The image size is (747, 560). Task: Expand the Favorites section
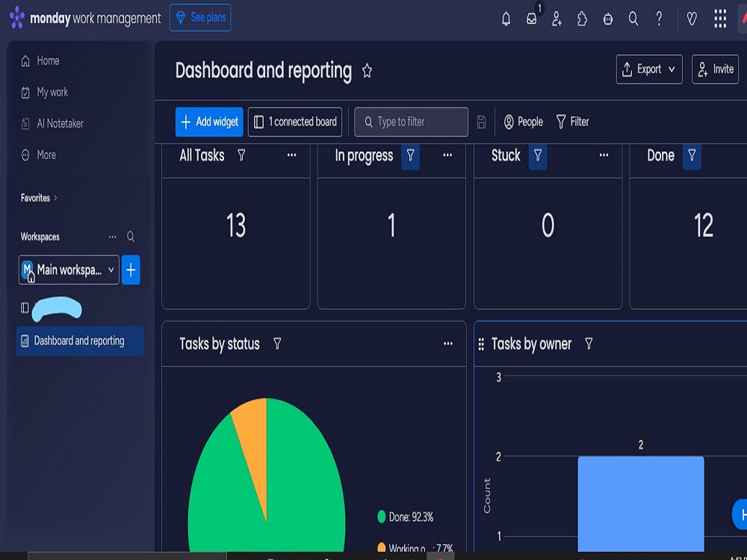click(x=39, y=198)
